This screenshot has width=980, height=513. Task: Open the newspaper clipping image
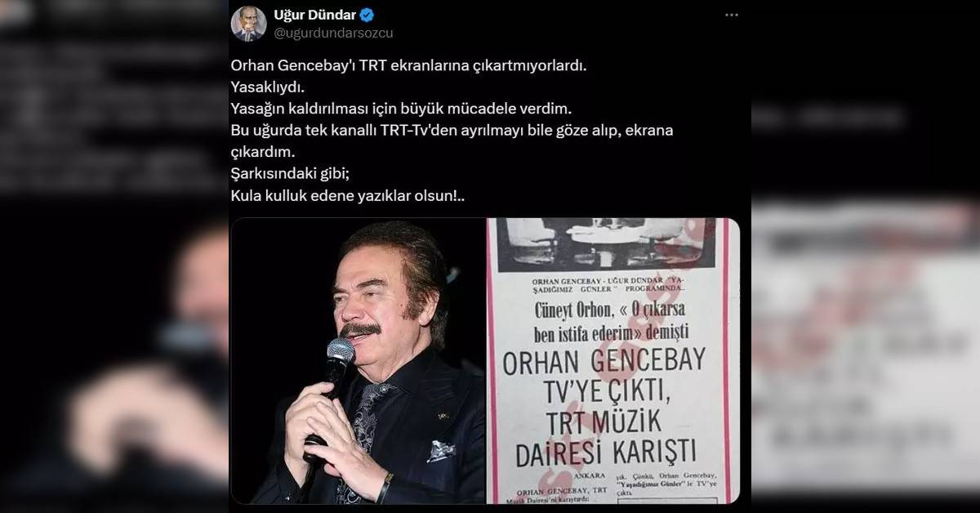(x=613, y=360)
